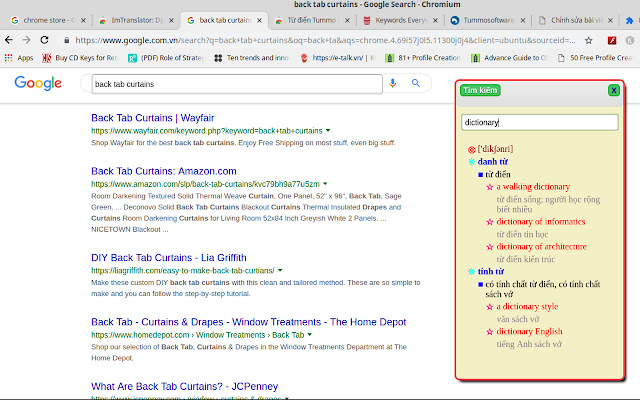Screen dimensions: 640x400
Task: Click example 'dictionary of informatics'
Action: 541,222
